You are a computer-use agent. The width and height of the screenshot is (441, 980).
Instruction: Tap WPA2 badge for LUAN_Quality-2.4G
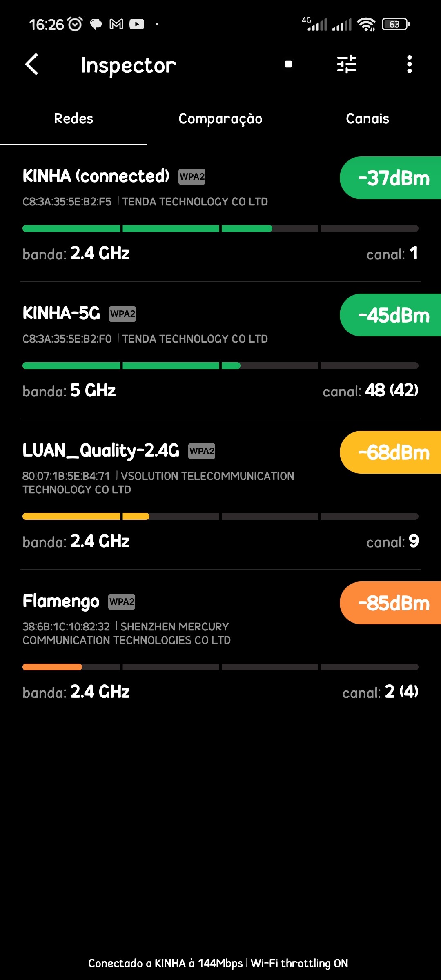(x=202, y=451)
